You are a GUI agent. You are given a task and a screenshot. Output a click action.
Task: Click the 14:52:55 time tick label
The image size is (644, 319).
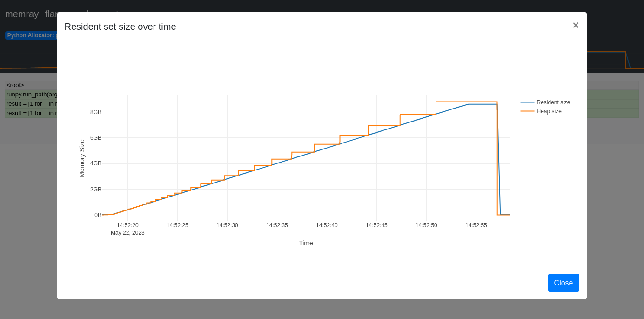pyautogui.click(x=476, y=225)
